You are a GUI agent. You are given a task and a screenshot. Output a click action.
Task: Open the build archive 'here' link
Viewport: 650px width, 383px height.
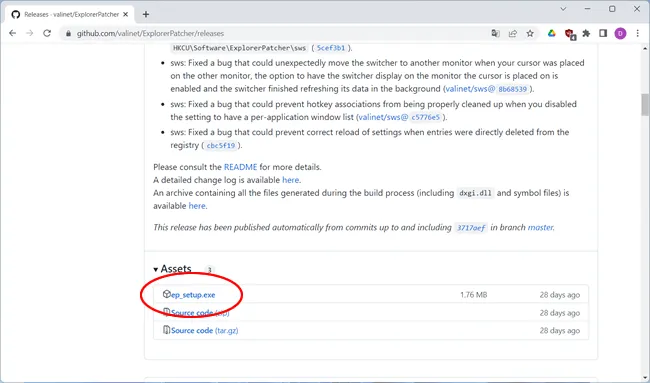coord(197,206)
